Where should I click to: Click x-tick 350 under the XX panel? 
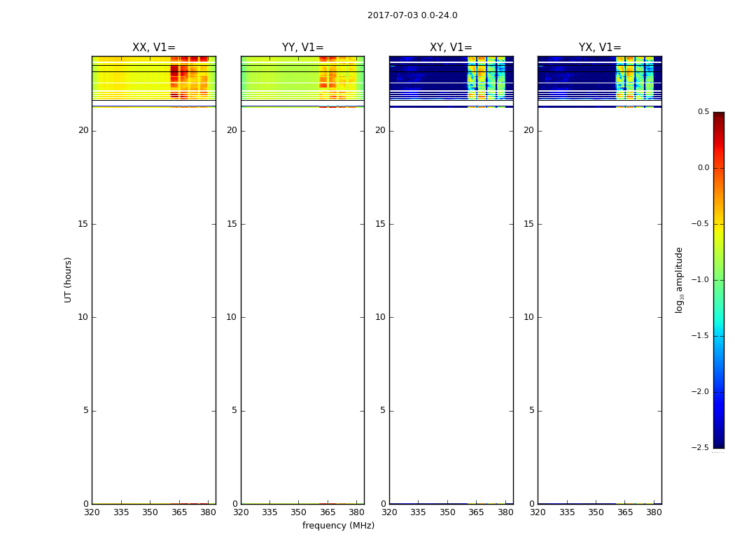(x=150, y=512)
